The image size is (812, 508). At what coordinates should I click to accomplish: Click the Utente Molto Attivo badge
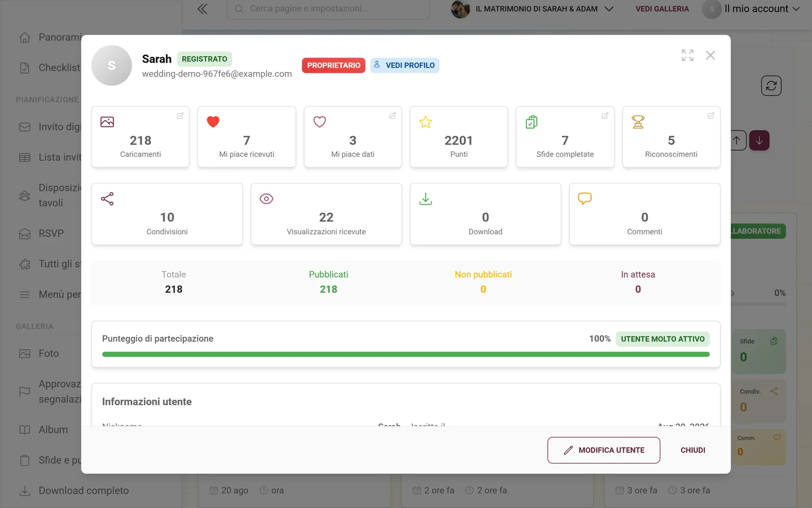[663, 339]
